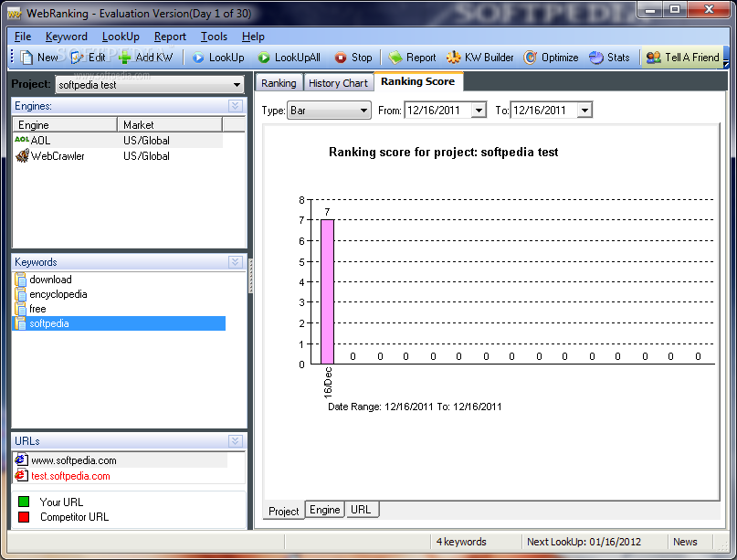Open the Keyword menu
Viewport: 737px width, 560px height.
click(x=67, y=37)
